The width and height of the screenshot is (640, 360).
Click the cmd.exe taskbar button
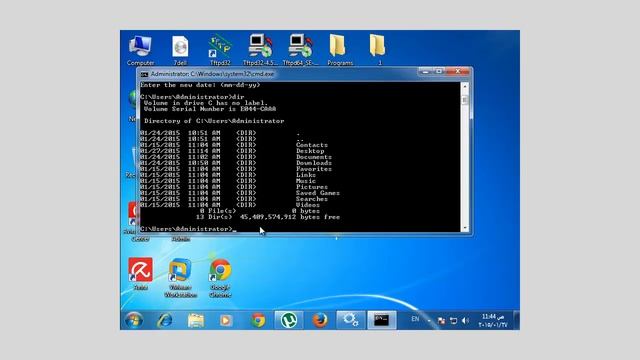pyautogui.click(x=382, y=320)
